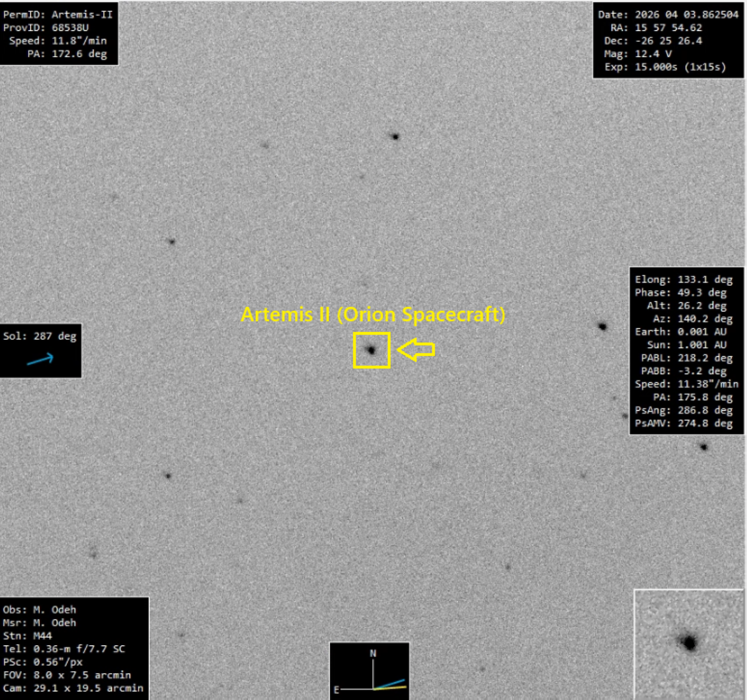Click the Tel: 0.36-m f/7.7 SC line
This screenshot has width=747, height=700.
coord(64,649)
